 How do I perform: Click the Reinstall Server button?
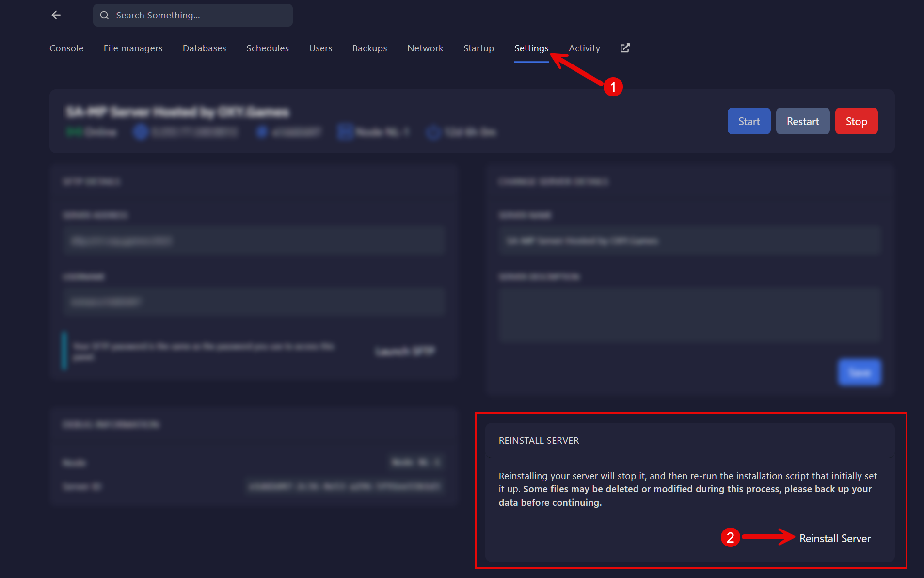pyautogui.click(x=835, y=538)
